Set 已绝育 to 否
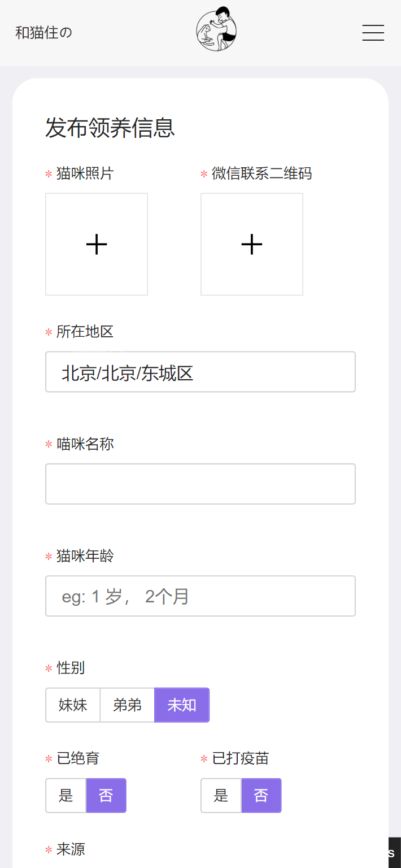The height and width of the screenshot is (868, 401). point(106,795)
